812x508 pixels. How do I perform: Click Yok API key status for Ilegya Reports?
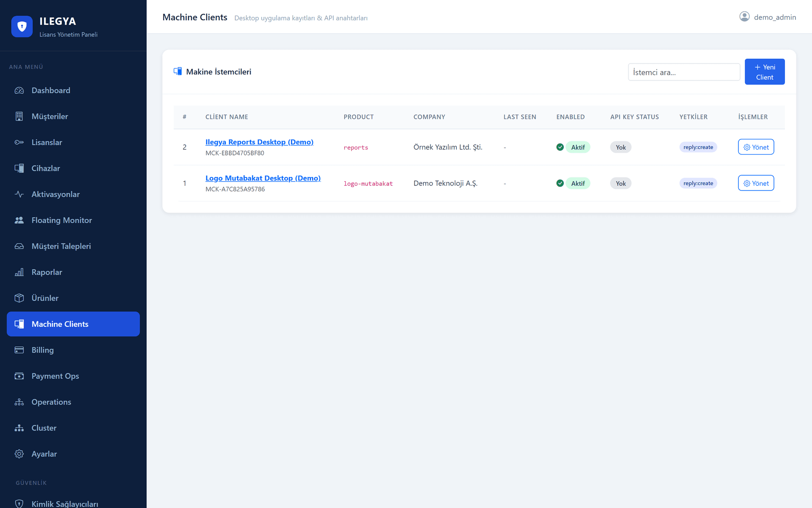[620, 147]
